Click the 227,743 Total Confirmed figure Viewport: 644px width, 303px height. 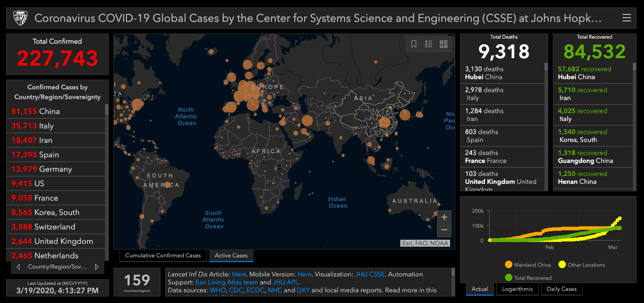click(x=58, y=58)
